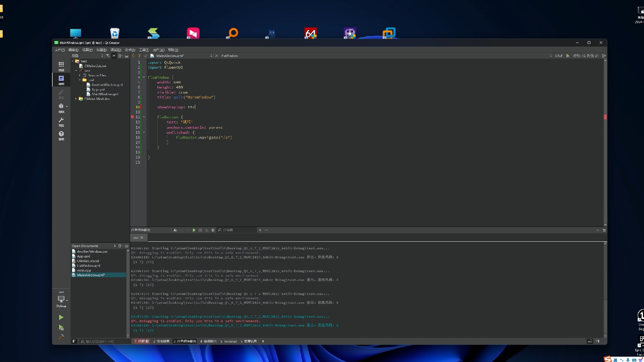
Task: Open output settings gear icon
Action: point(213,230)
